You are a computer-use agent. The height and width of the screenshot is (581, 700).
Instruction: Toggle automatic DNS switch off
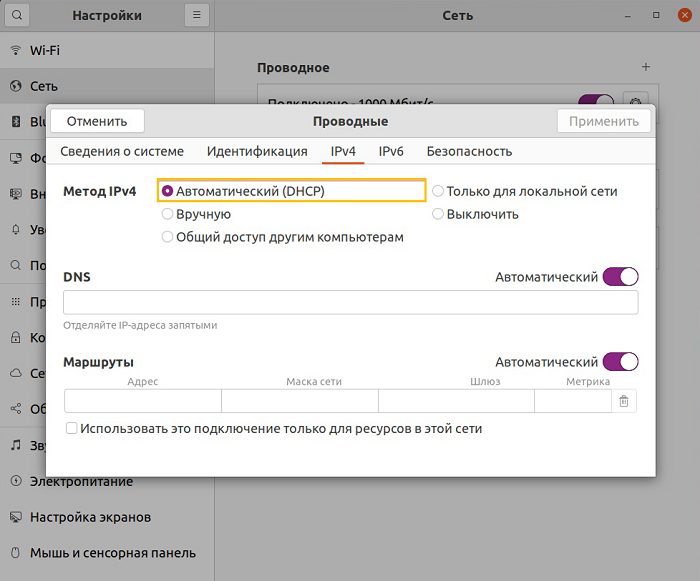(620, 277)
